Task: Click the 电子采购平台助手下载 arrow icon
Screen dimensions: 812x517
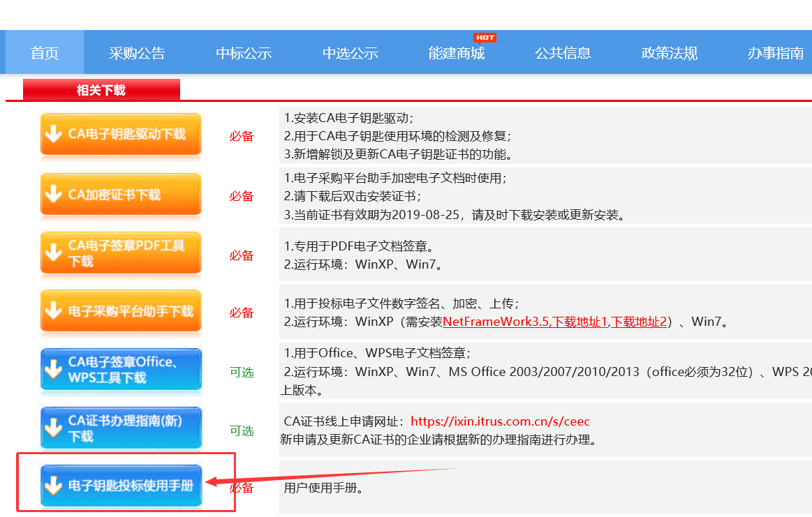Action: (x=53, y=311)
